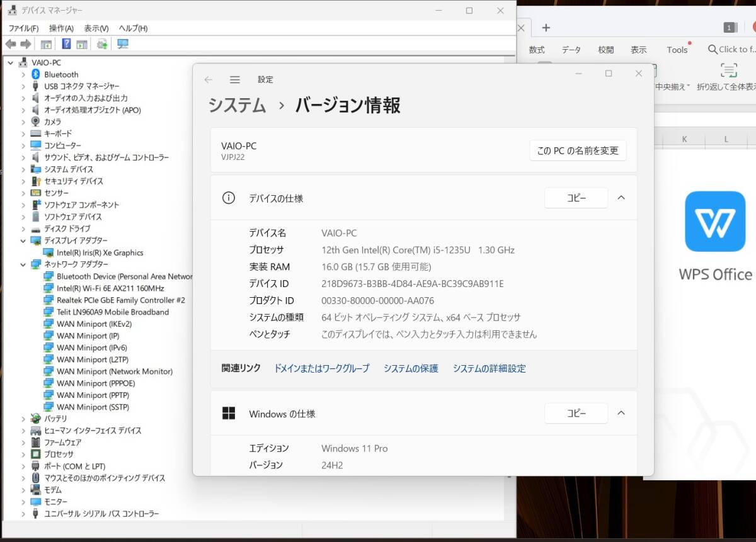Open the 中央揃え dropdown in WPS
Screen dimensions: 756x542
pyautogui.click(x=689, y=87)
